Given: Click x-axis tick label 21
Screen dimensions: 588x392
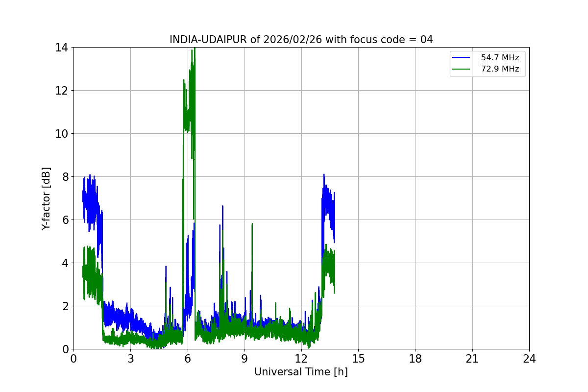Looking at the screenshot, I should (472, 359).
